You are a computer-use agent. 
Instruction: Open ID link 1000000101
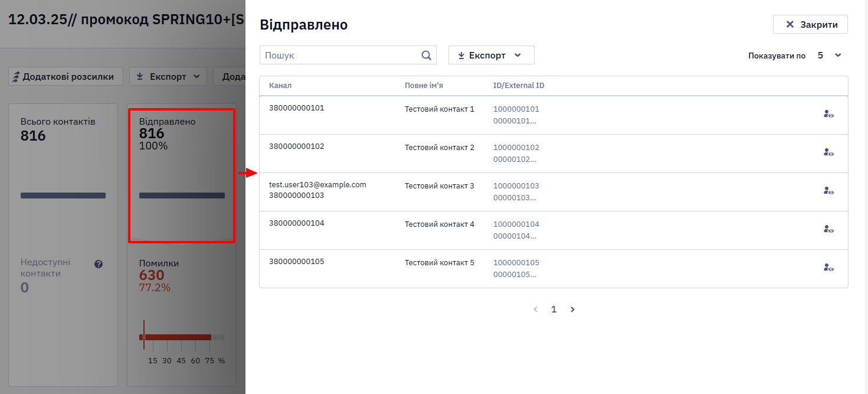pyautogui.click(x=516, y=109)
